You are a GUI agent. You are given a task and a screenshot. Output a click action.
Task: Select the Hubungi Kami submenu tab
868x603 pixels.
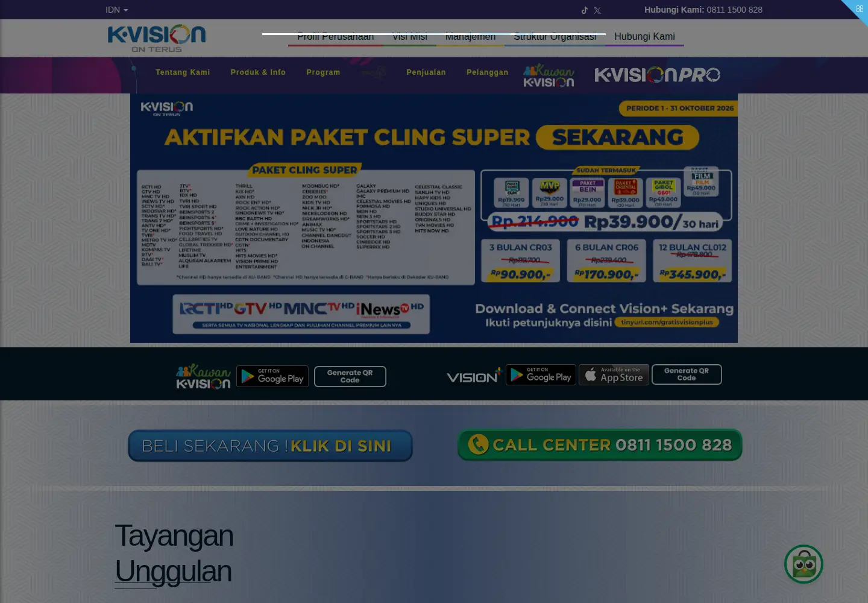644,37
